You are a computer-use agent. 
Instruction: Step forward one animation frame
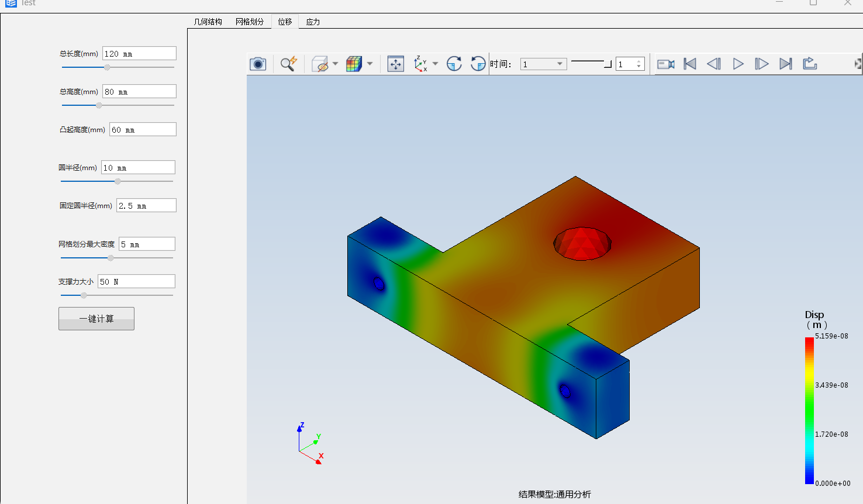[x=761, y=64]
